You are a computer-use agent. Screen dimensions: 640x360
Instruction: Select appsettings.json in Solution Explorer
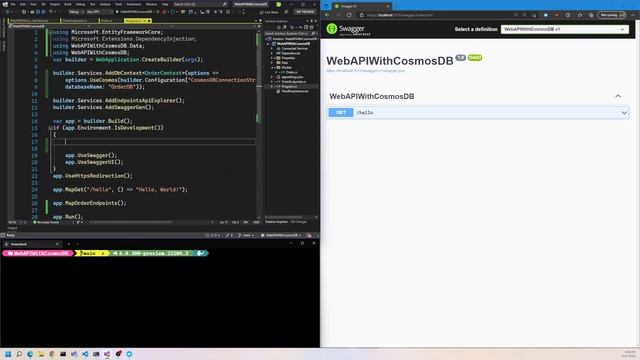292,77
